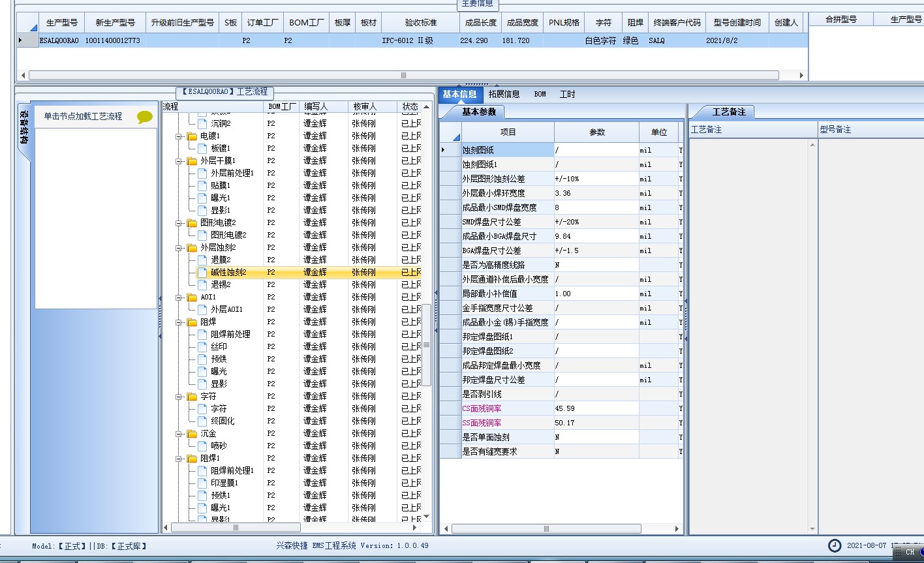Click the document icon of 退膜2 step
This screenshot has width=924, height=563.
(202, 260)
